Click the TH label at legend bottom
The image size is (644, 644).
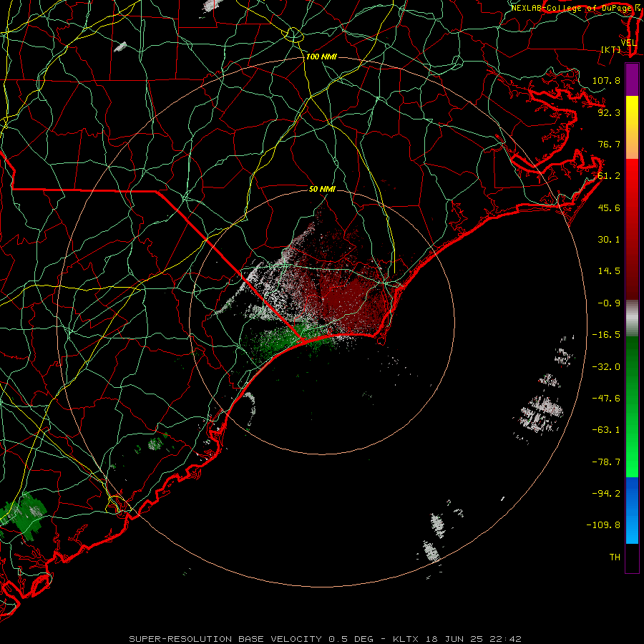pos(615,557)
